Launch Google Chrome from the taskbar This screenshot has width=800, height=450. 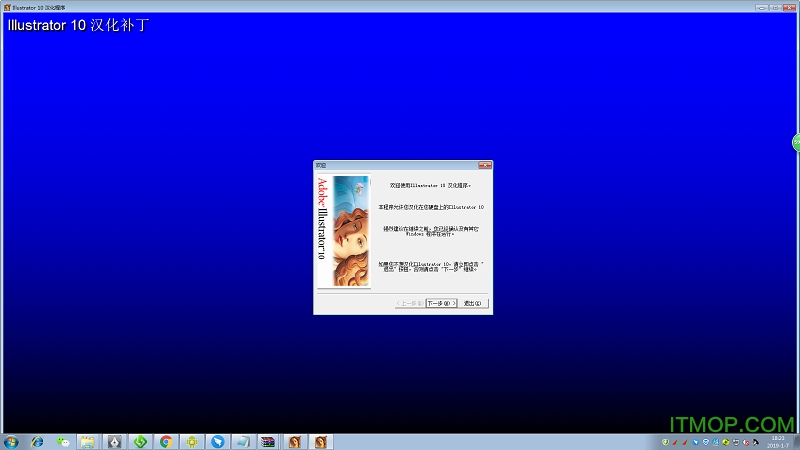(x=166, y=442)
